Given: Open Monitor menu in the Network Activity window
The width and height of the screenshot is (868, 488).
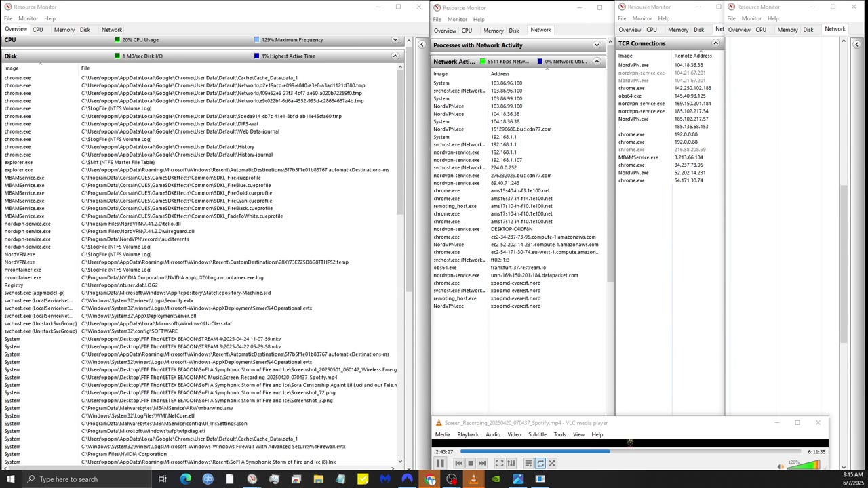Looking at the screenshot, I should tap(457, 19).
